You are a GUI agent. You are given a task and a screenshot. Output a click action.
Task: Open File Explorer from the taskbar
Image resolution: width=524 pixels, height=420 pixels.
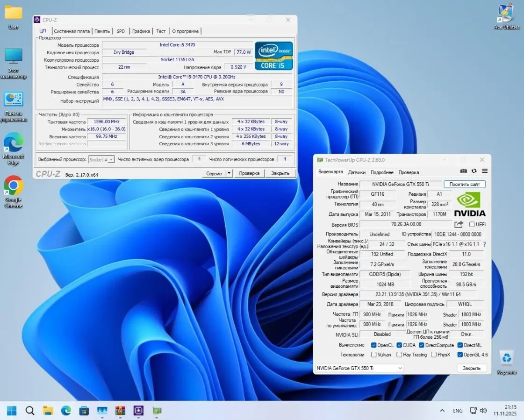click(x=48, y=410)
